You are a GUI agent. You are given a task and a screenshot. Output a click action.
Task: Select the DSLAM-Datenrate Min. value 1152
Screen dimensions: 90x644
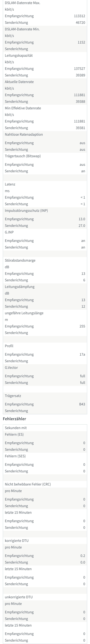click(81, 42)
